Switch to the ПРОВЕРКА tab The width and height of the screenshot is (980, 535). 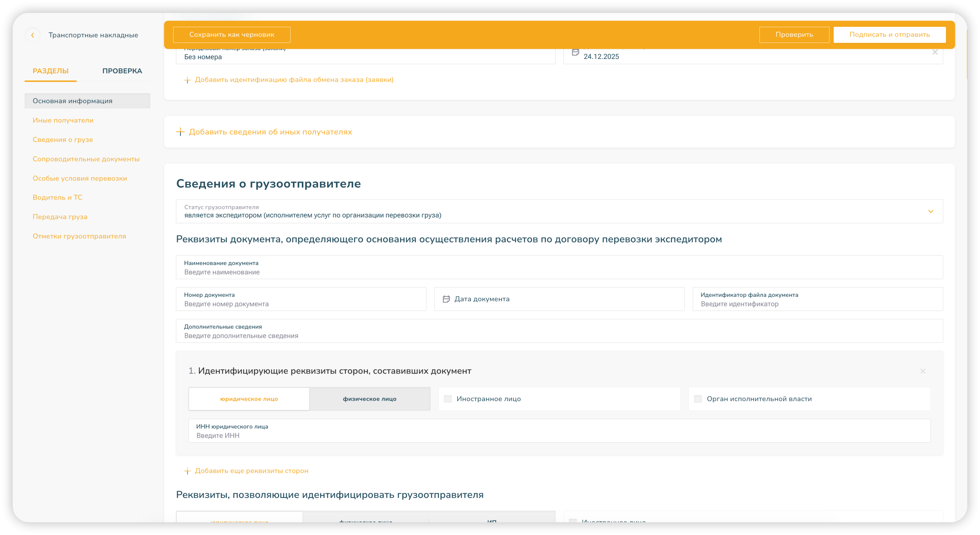click(122, 71)
